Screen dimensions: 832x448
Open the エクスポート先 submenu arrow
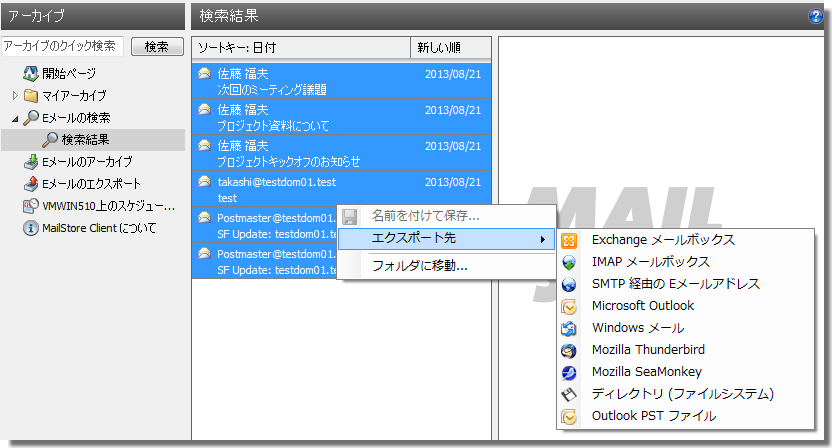pyautogui.click(x=542, y=239)
